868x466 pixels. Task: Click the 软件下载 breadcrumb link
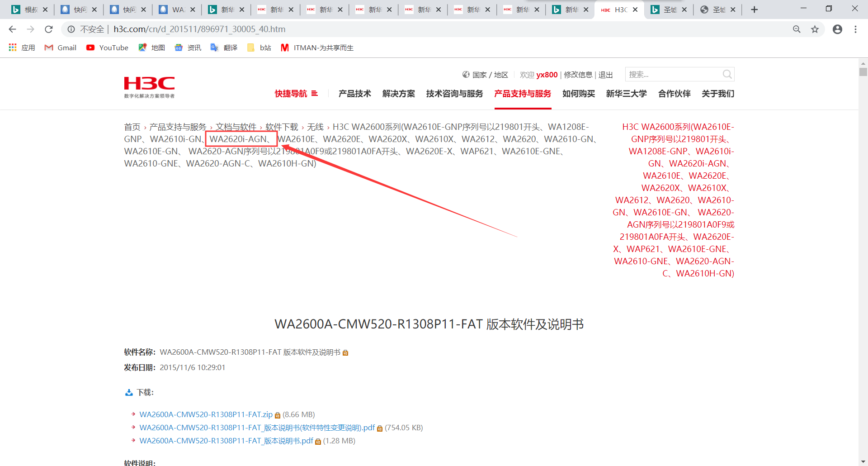click(x=282, y=127)
